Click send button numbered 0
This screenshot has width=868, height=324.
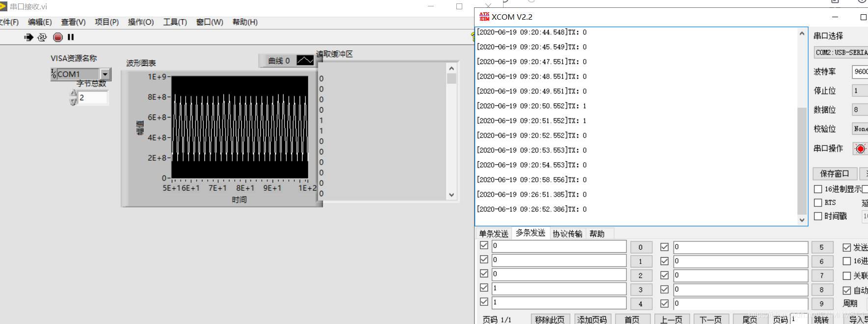[x=641, y=247]
